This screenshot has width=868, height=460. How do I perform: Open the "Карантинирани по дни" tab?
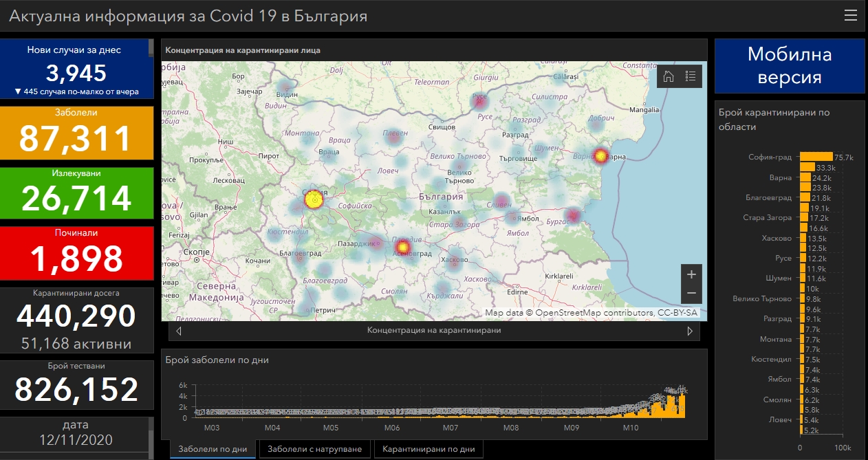[428, 450]
